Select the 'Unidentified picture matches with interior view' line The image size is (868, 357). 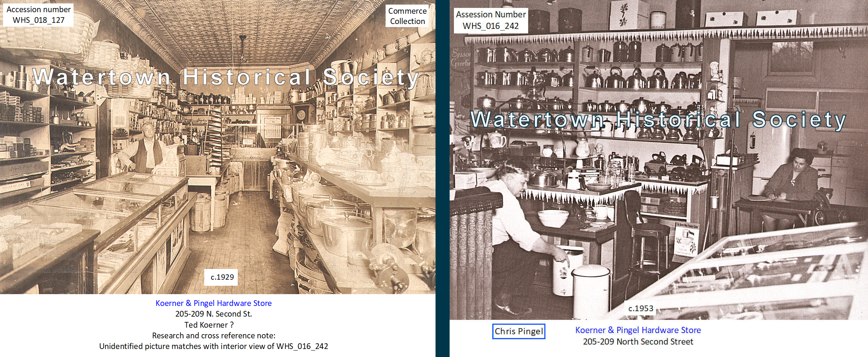[x=213, y=346]
